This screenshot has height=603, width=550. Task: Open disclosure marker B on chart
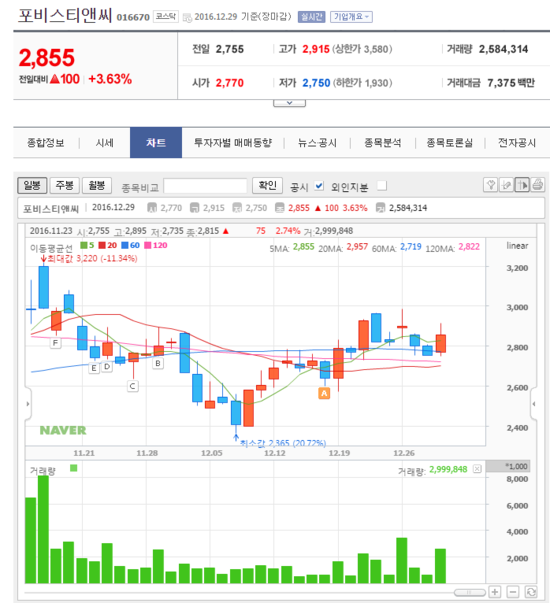coord(158,363)
